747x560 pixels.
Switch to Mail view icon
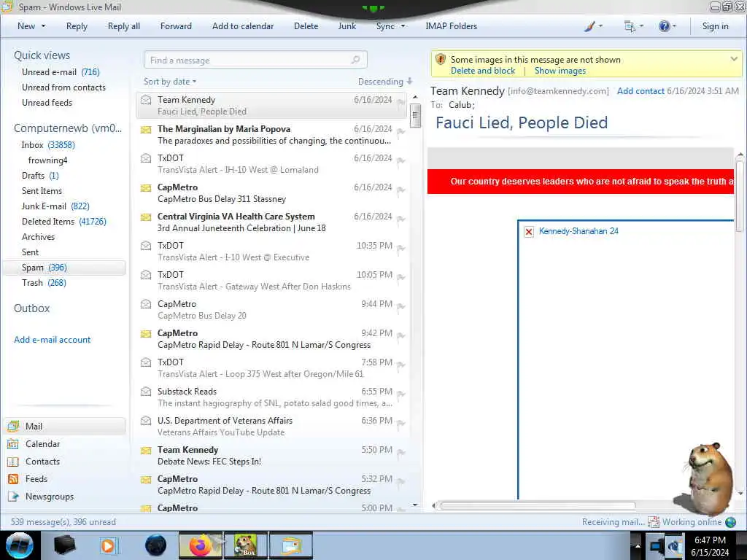click(13, 426)
